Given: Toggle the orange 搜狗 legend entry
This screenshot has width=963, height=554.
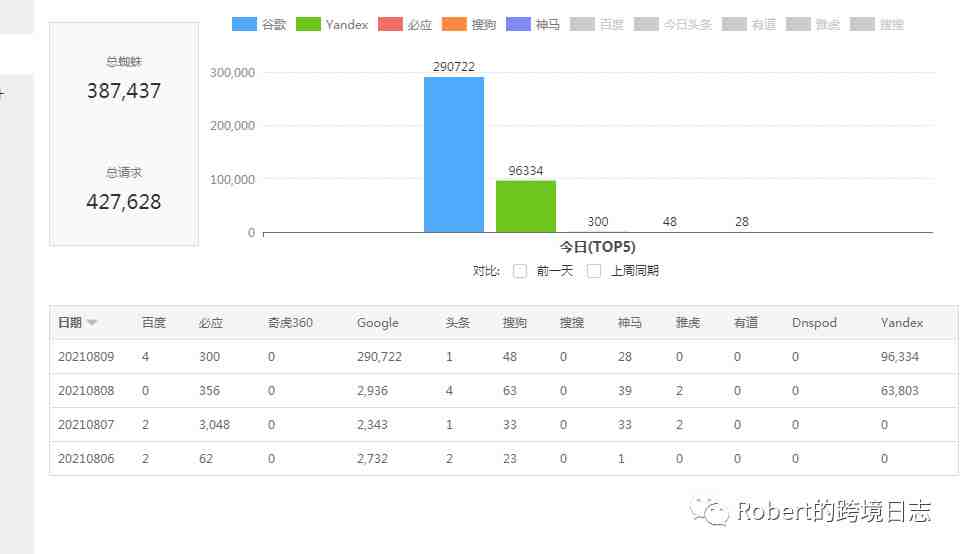Looking at the screenshot, I should (469, 25).
